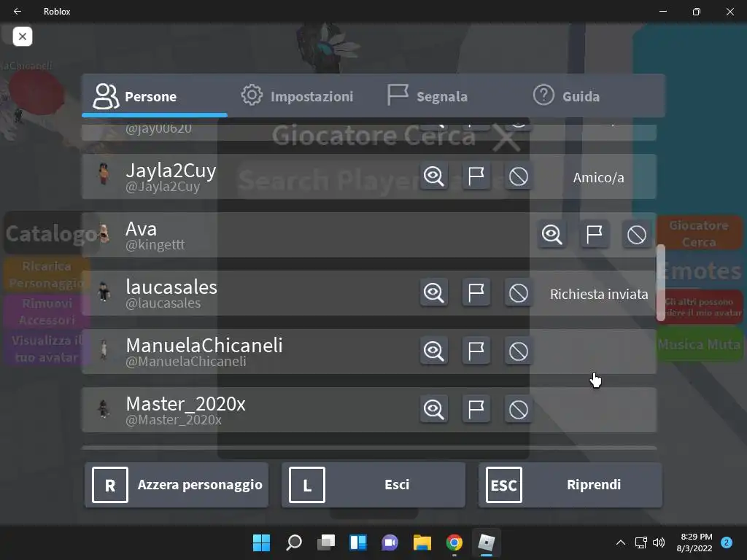Open volume control in system tray

pyautogui.click(x=659, y=542)
